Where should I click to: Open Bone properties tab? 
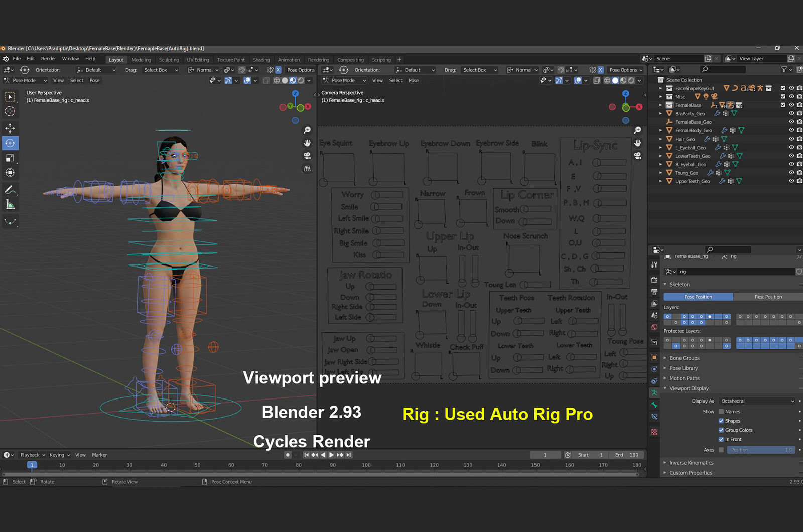(654, 405)
